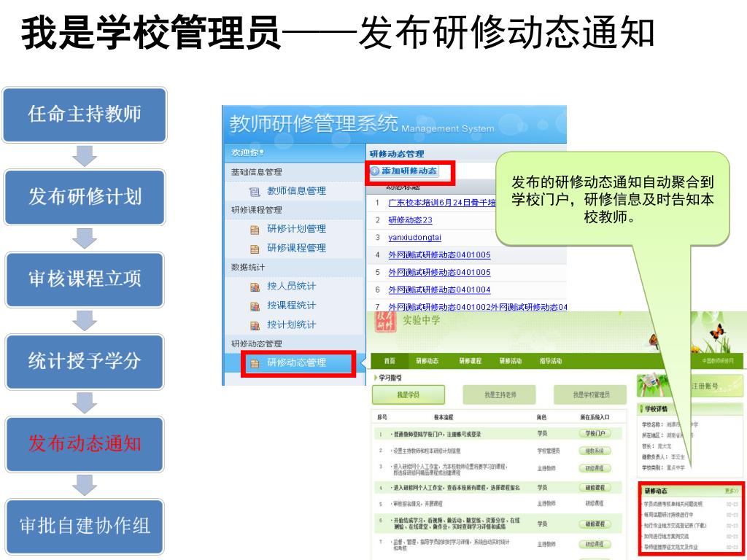Open 教师信息管理 in the sidebar

[x=296, y=191]
